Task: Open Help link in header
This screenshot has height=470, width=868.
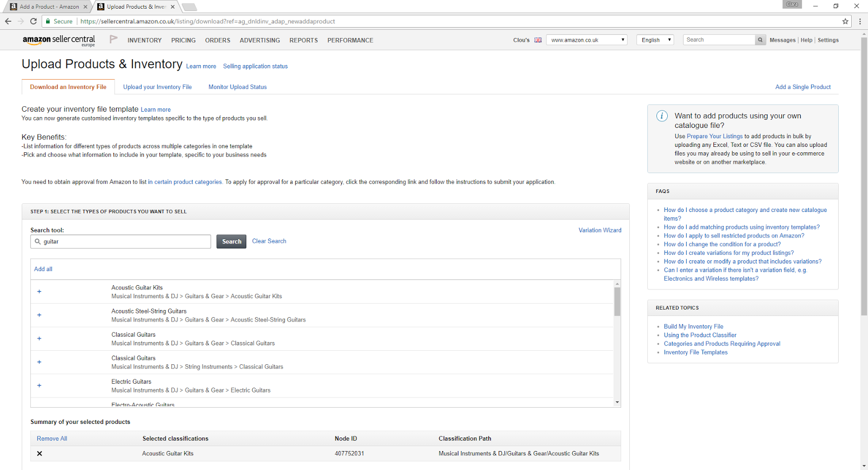Action: coord(807,40)
